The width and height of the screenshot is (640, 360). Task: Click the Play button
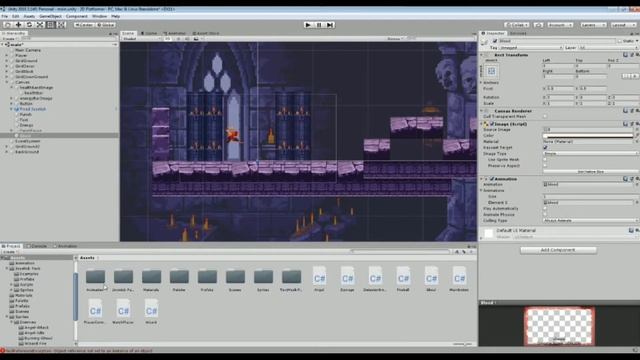click(308, 25)
